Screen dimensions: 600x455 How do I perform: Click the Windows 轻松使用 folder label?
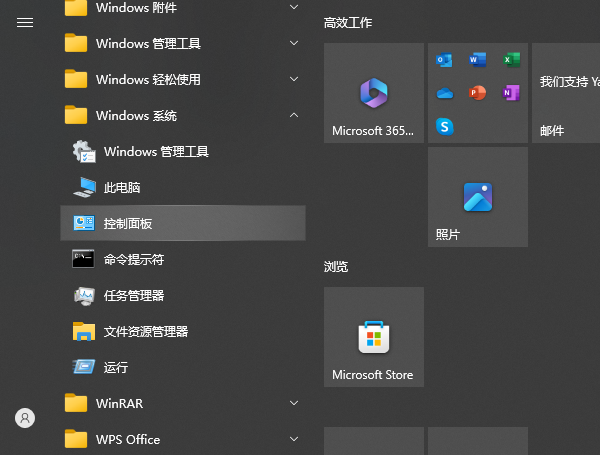click(x=148, y=80)
